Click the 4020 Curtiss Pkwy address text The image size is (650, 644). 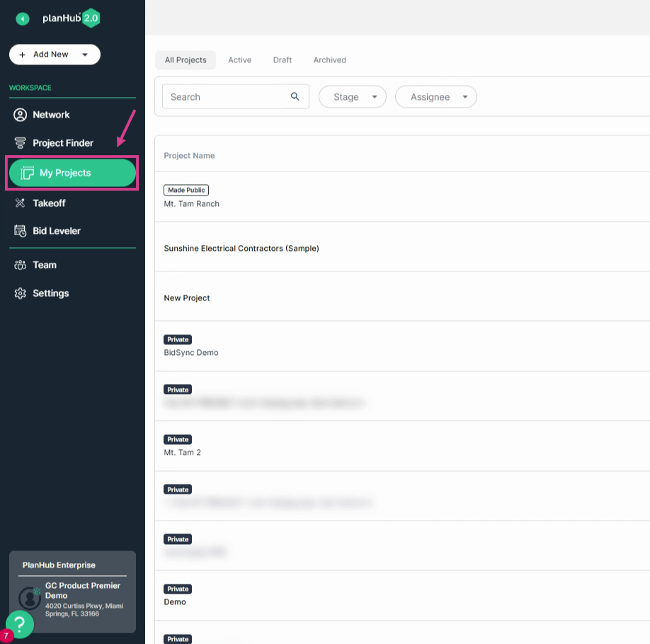tap(84, 610)
